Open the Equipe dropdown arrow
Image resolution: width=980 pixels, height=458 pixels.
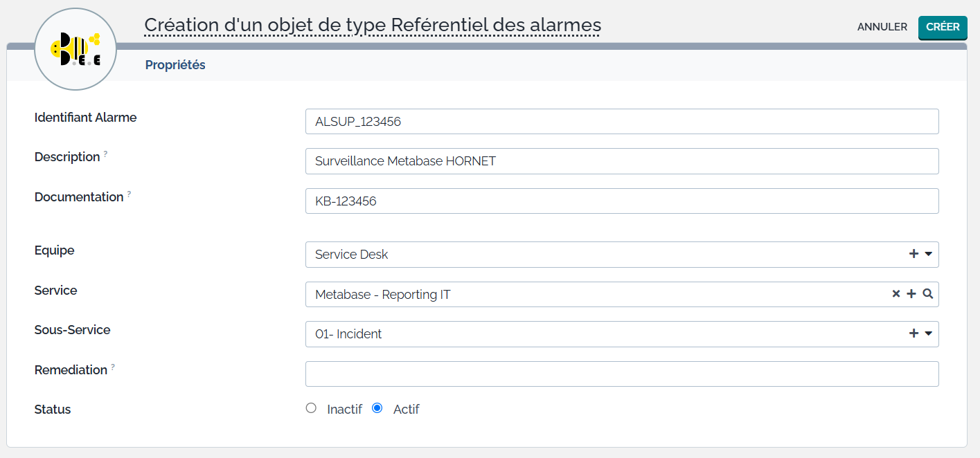coord(929,254)
